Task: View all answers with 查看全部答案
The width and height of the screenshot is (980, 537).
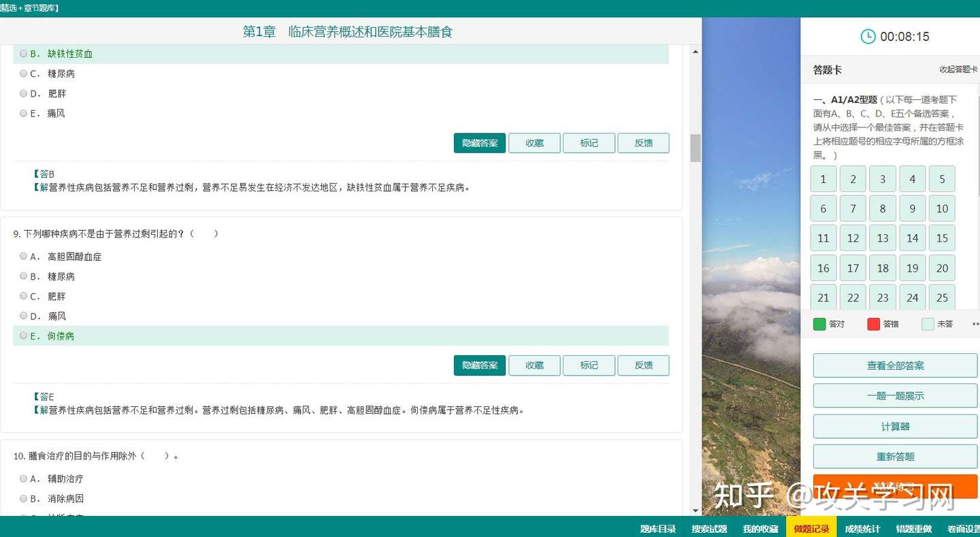Action: (896, 365)
